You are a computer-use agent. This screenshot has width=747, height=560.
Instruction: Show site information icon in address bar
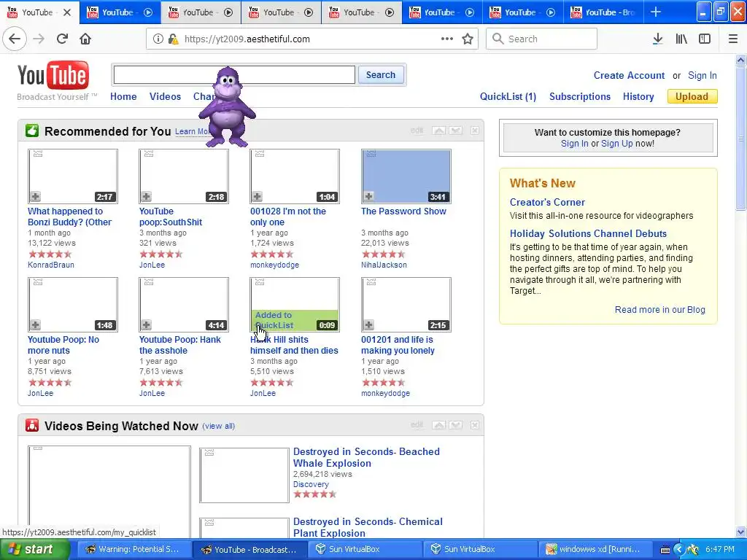(158, 39)
